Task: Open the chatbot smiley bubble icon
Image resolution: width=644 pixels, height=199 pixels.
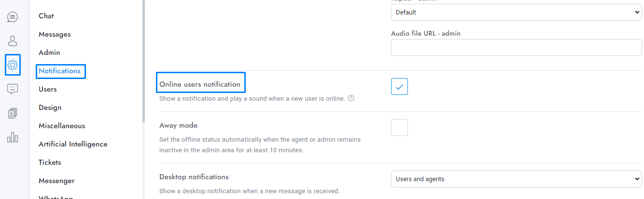Action: (13, 89)
